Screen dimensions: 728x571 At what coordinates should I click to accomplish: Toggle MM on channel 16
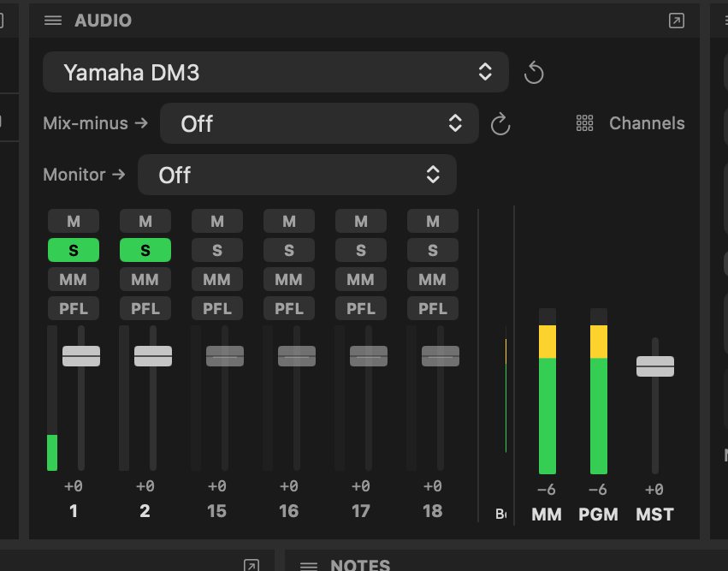[289, 279]
